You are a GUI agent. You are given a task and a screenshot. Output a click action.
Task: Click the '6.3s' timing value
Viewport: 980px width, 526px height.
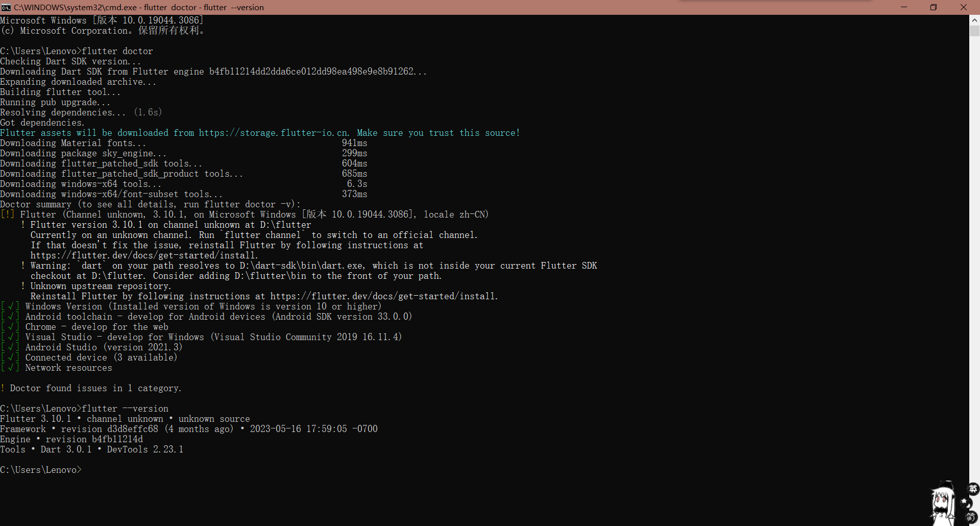coord(357,184)
